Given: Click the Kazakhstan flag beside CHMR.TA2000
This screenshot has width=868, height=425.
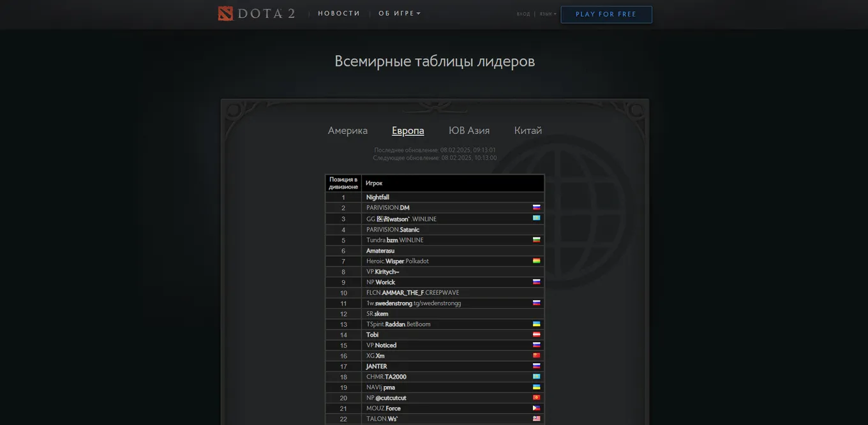Looking at the screenshot, I should coord(537,377).
